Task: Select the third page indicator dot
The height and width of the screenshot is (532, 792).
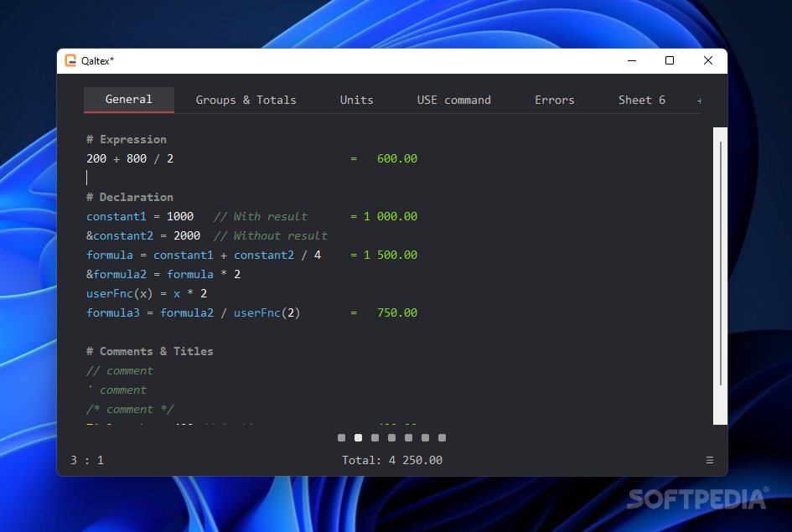Action: [x=375, y=437]
